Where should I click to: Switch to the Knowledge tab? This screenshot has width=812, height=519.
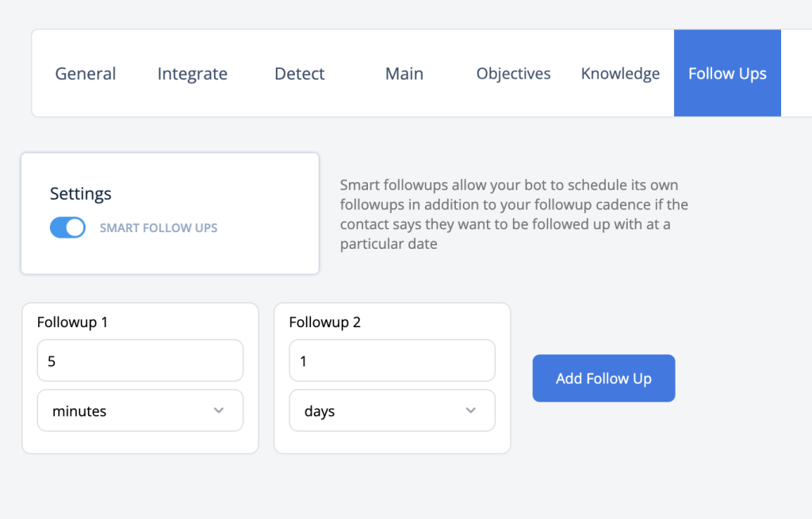[620, 74]
